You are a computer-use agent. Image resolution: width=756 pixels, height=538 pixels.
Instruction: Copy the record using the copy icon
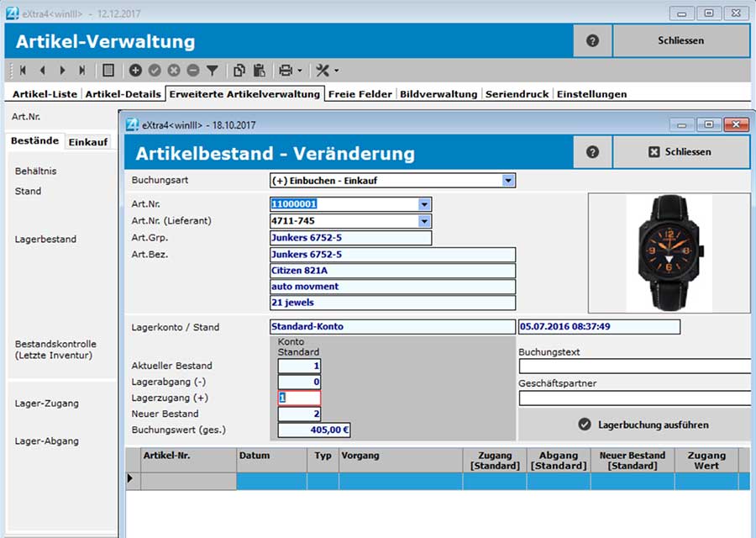(x=241, y=70)
